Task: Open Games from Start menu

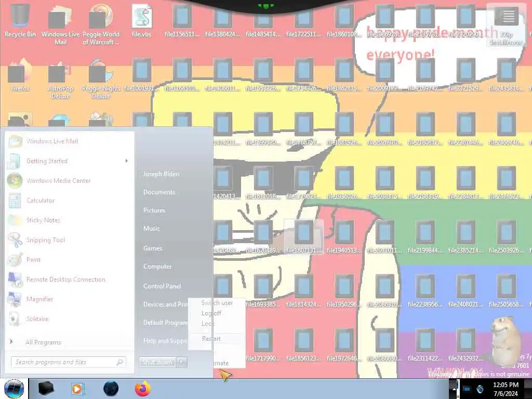Action: point(153,248)
